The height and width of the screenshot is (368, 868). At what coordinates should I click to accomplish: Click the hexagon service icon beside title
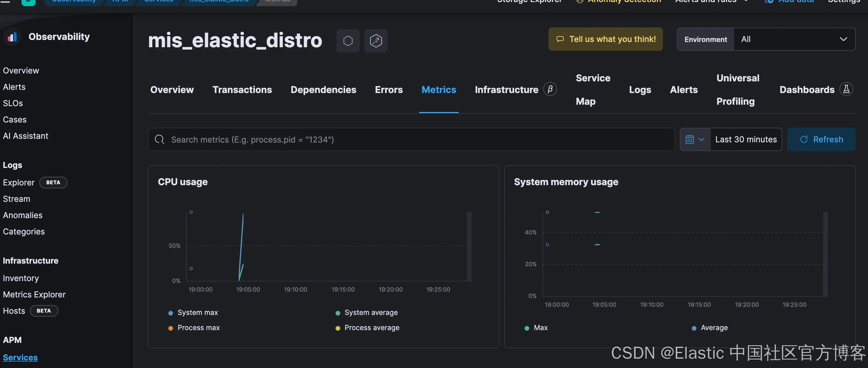[x=348, y=41]
